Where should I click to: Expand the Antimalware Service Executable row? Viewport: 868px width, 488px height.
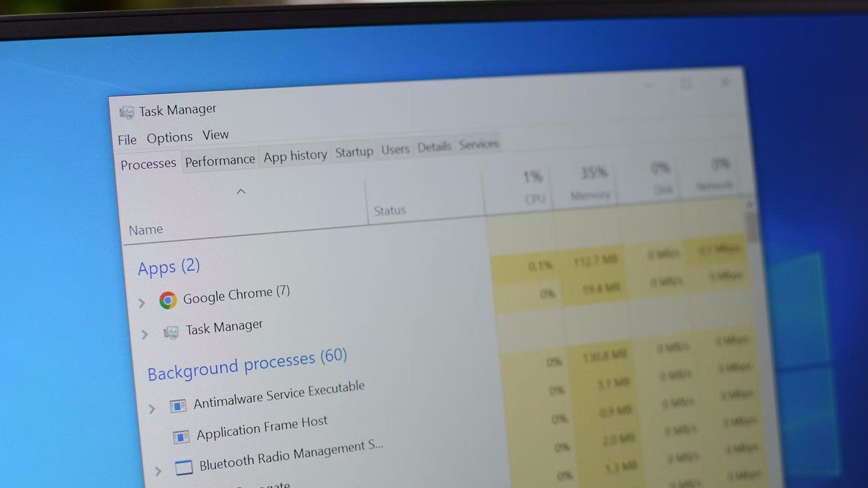click(x=152, y=408)
